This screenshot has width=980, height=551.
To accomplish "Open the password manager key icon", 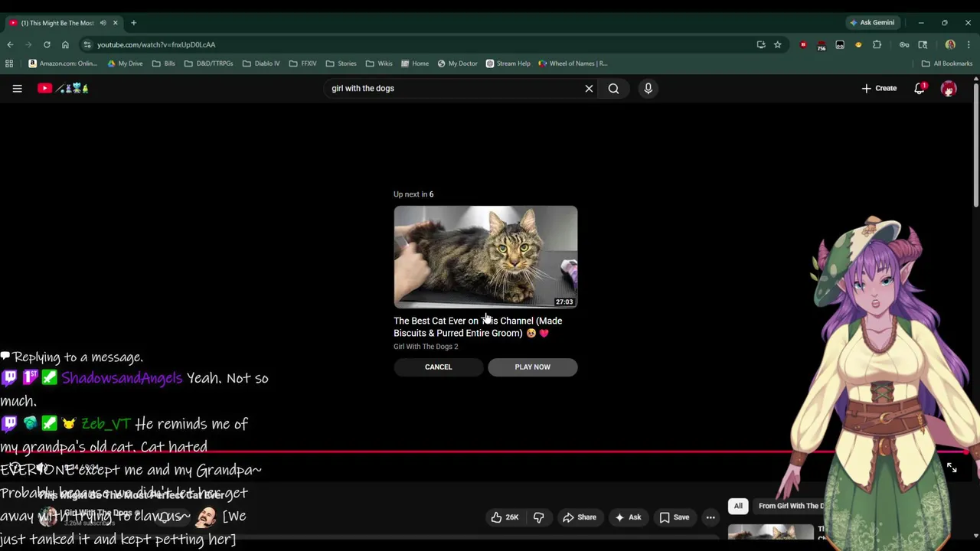I will [904, 44].
